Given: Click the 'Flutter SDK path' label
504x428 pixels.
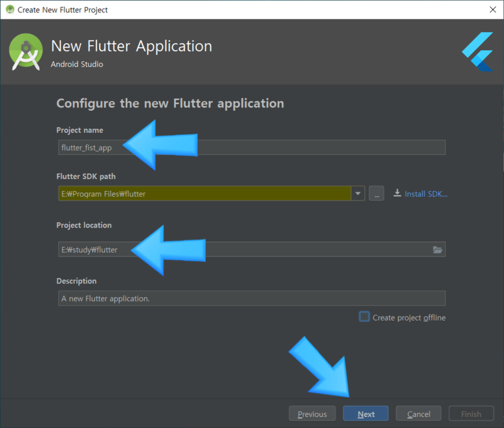Looking at the screenshot, I should [86, 177].
